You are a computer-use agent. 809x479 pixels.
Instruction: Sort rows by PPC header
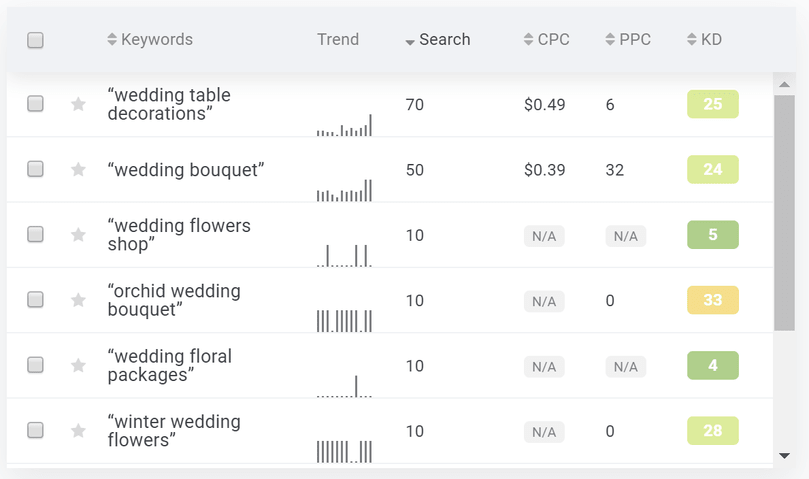click(628, 39)
